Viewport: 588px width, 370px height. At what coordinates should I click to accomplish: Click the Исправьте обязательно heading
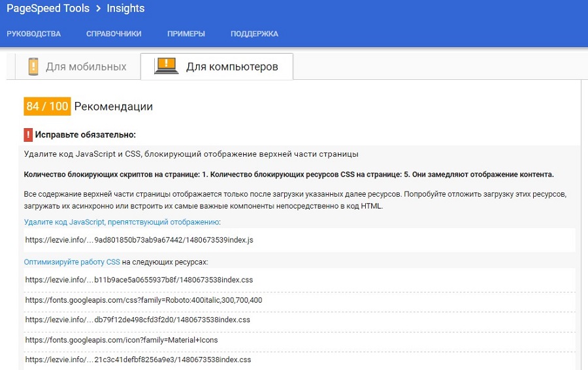pos(85,135)
